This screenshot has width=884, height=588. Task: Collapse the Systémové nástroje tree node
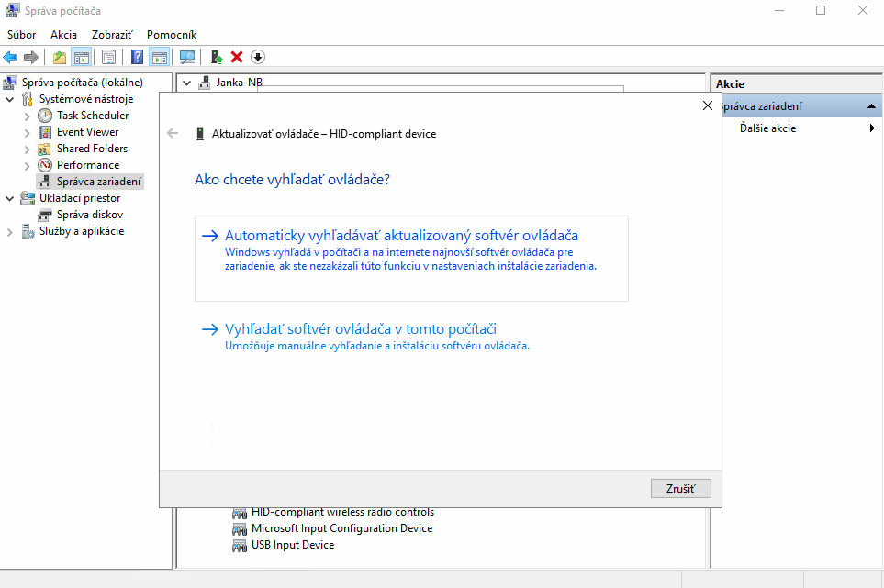[x=10, y=99]
